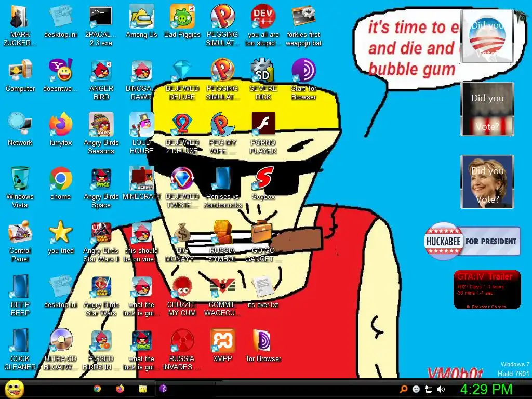Click the volume speaker tray icon
The width and height of the screenshot is (532, 399).
(x=441, y=389)
